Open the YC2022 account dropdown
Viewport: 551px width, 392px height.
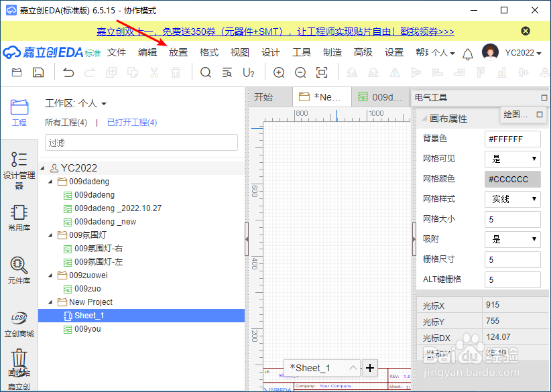[x=524, y=53]
